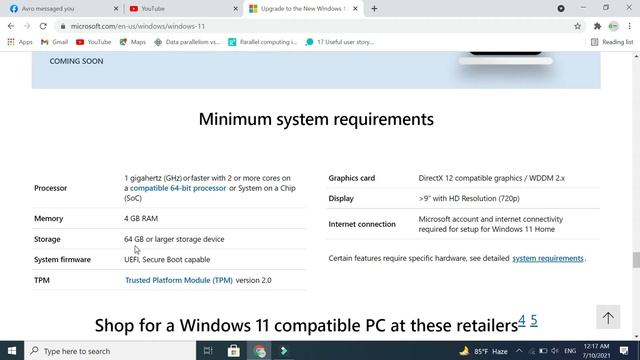This screenshot has width=640, height=360.
Task: Open the Maps bookmark
Action: click(x=133, y=42)
